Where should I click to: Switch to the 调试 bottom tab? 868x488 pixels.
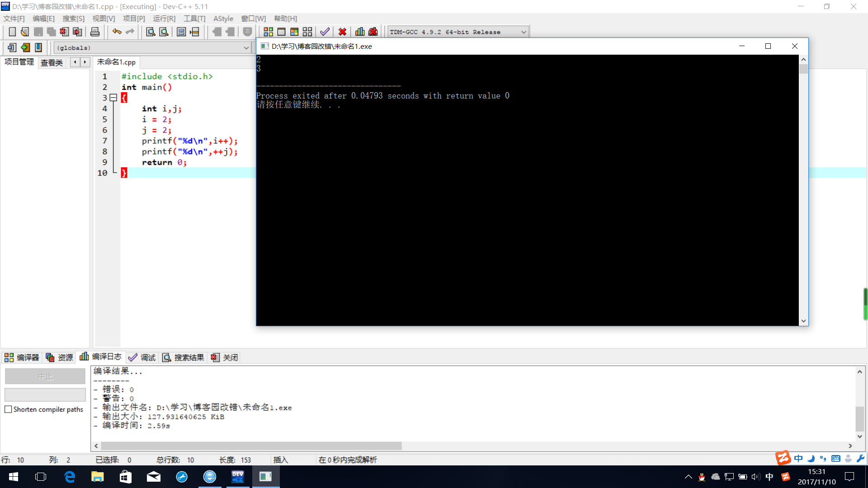(142, 357)
